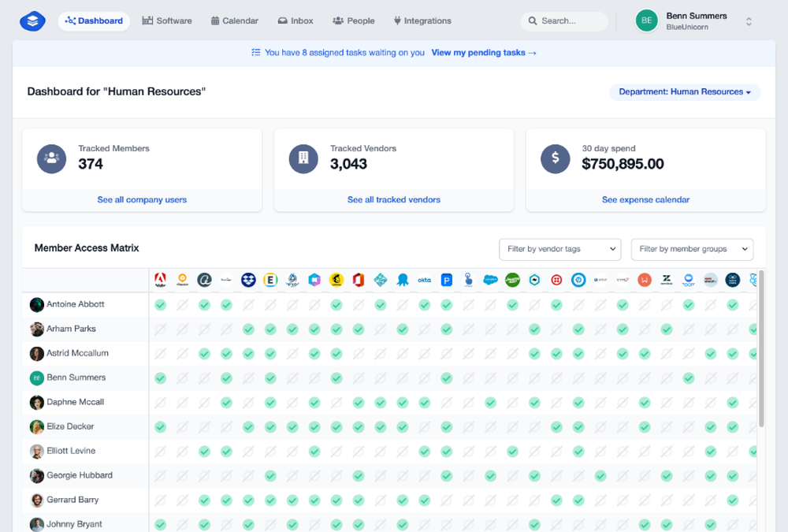Screen dimensions: 788x532
Task: Open the Calendar tab
Action: [235, 21]
